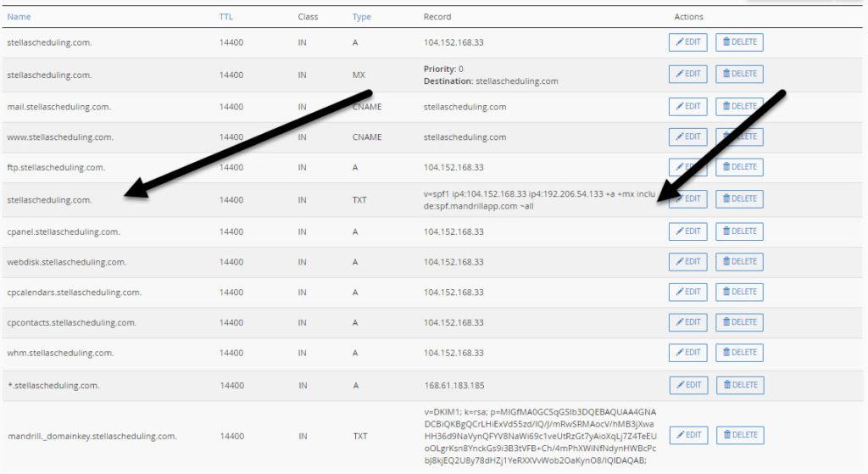This screenshot has height=474, width=868.
Task: Select the v=DKIM1 key record text
Action: pyautogui.click(x=540, y=436)
